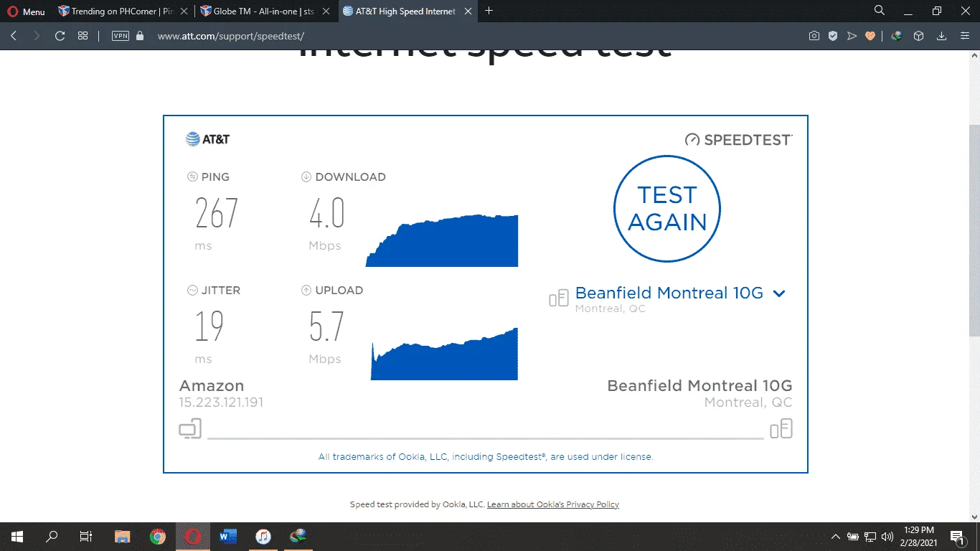Launch Google Chrome from the taskbar
Image resolution: width=980 pixels, height=551 pixels.
[x=158, y=537]
